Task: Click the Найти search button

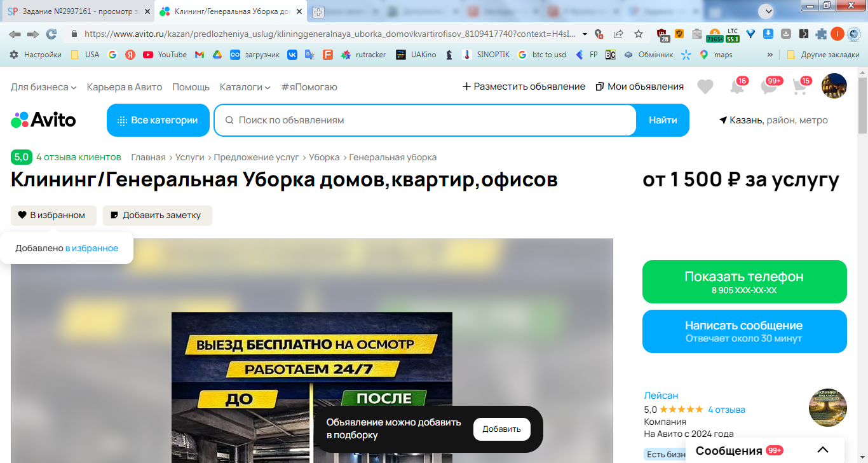Action: (x=663, y=120)
